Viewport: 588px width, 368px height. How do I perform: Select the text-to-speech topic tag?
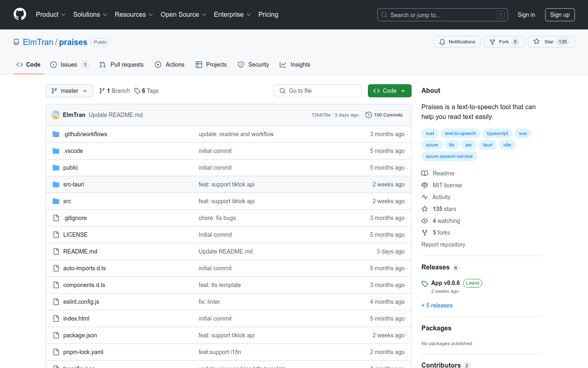(461, 133)
